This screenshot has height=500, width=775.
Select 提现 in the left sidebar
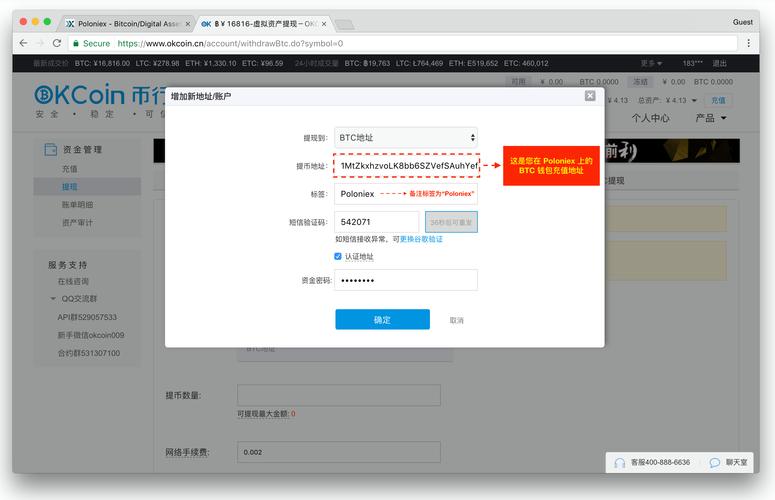[x=70, y=187]
